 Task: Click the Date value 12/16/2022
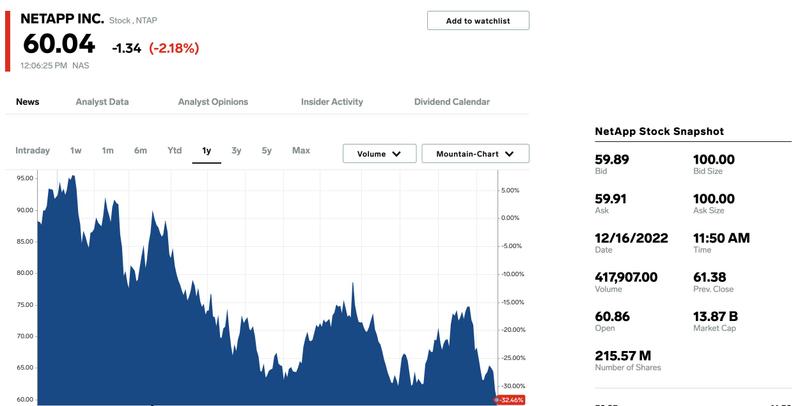(631, 238)
